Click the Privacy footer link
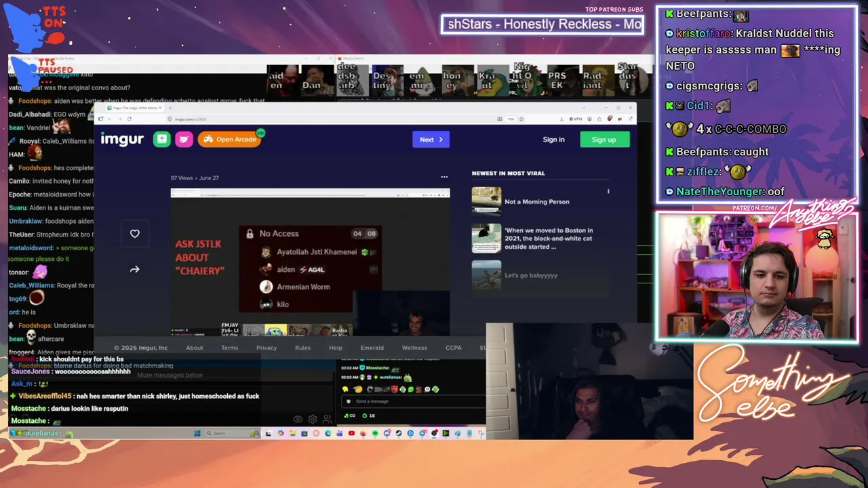 267,348
